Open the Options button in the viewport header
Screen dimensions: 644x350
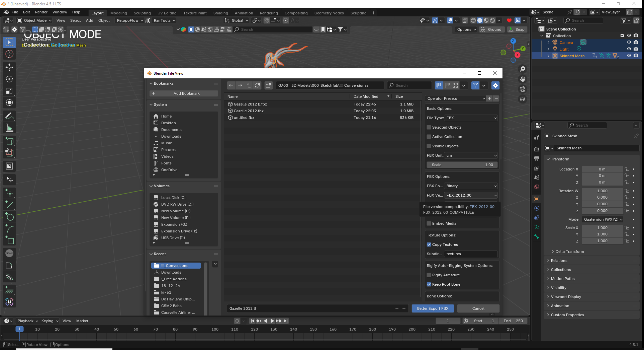(466, 29)
